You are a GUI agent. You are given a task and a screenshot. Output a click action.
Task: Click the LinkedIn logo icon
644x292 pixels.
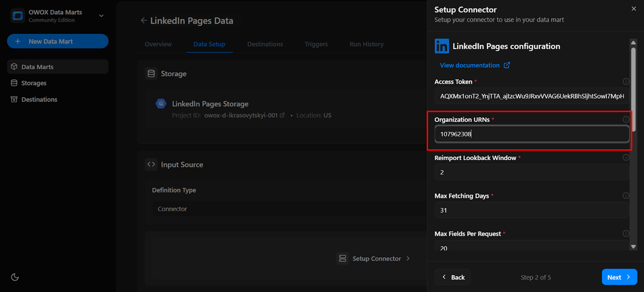[x=442, y=46]
